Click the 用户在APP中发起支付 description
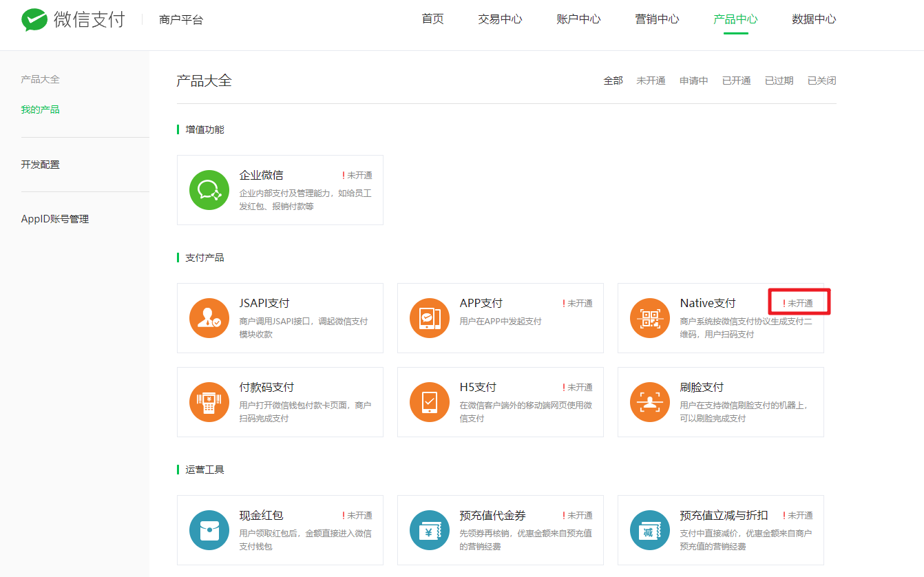924x577 pixels. pyautogui.click(x=501, y=322)
